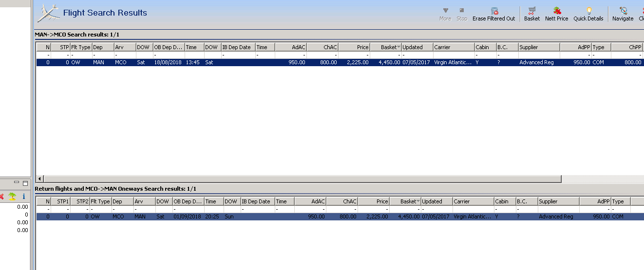Sort outbound results by Carrier column header

pos(454,47)
